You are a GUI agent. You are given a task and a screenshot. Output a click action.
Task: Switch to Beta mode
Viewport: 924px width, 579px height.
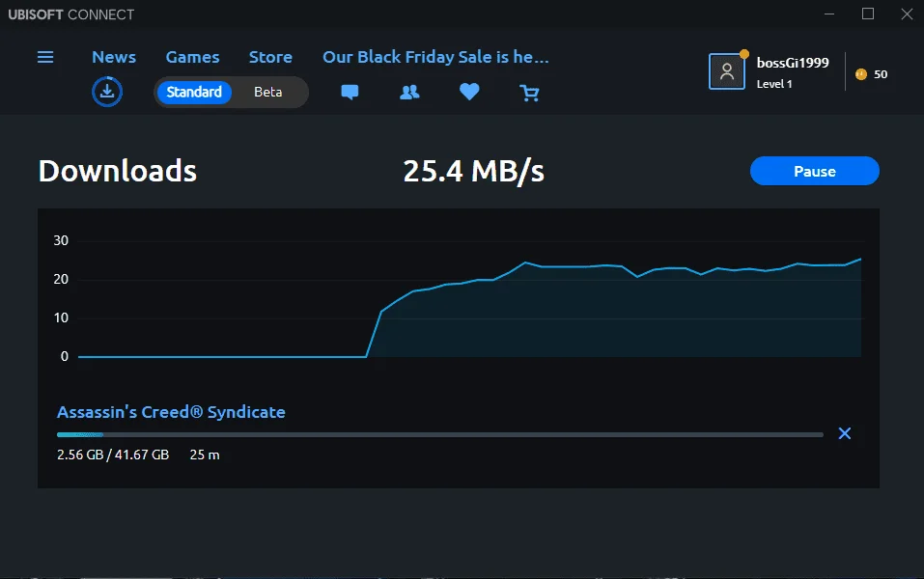point(268,92)
